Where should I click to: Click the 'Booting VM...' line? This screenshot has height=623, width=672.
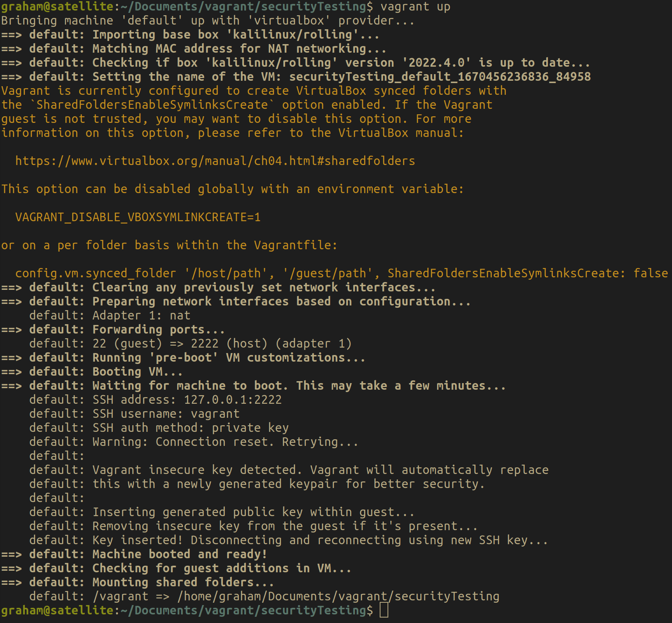pyautogui.click(x=137, y=372)
